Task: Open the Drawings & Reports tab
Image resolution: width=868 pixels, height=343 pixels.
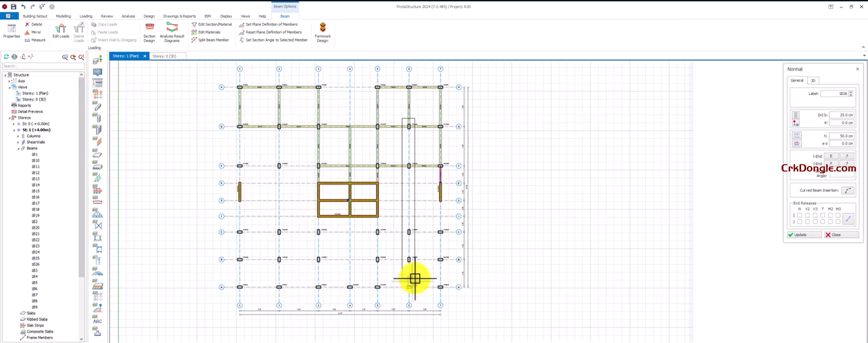Action: coord(180,16)
